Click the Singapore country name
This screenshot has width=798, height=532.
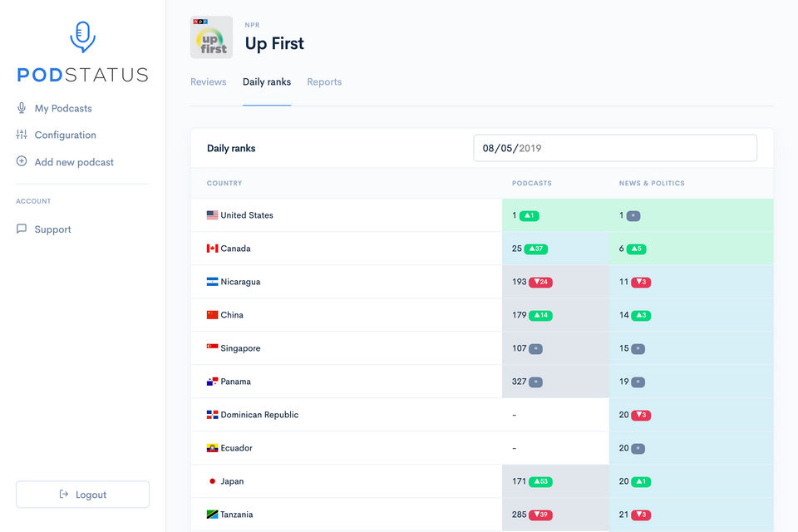(x=240, y=349)
